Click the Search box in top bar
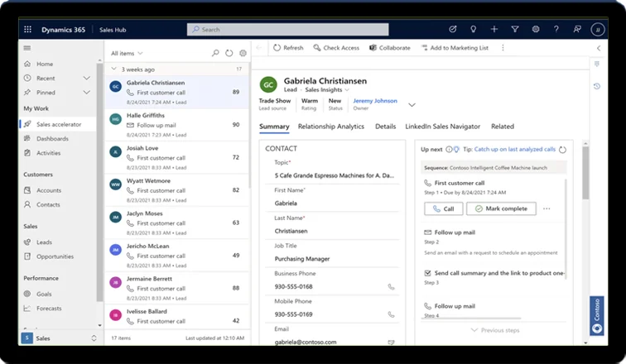 288,30
